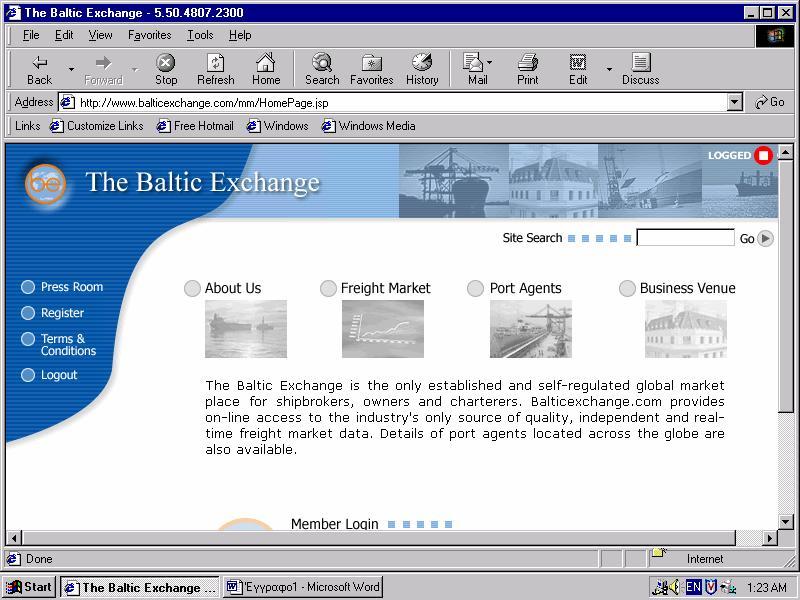Select the Business Venue radio circle
The width and height of the screenshot is (800, 600).
coord(627,288)
